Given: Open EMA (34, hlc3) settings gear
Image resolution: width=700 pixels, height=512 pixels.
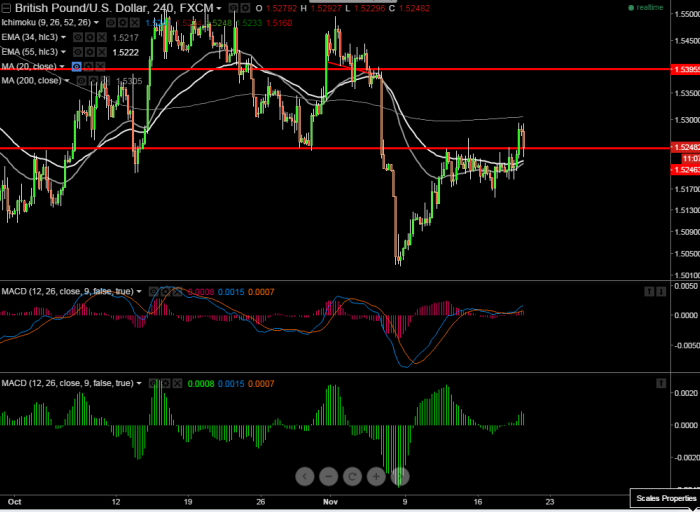Looking at the screenshot, I should click(90, 37).
